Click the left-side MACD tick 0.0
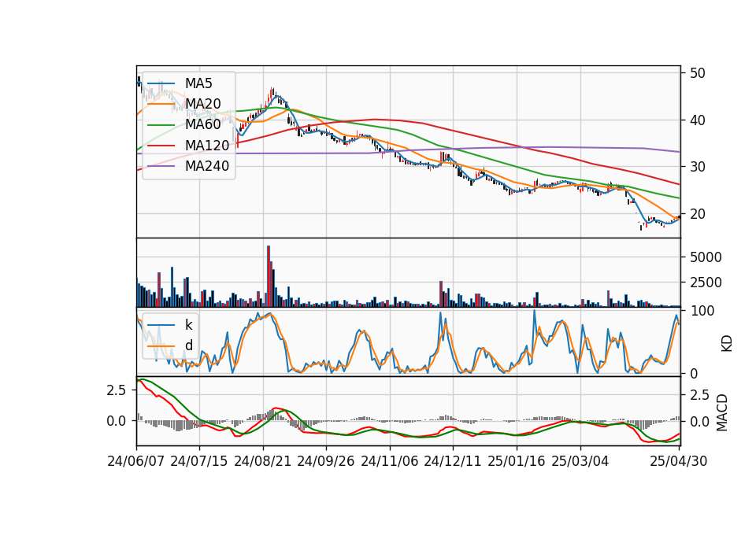The height and width of the screenshot is (543, 756). tap(117, 421)
